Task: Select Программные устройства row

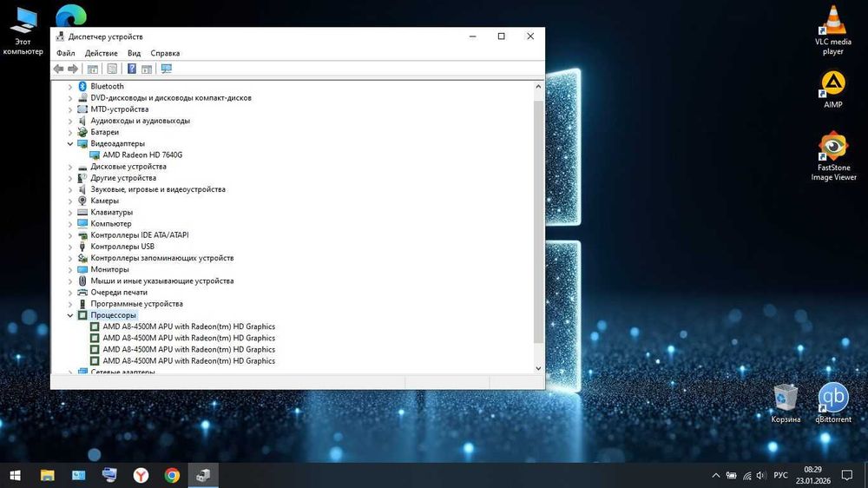Action: click(x=137, y=304)
